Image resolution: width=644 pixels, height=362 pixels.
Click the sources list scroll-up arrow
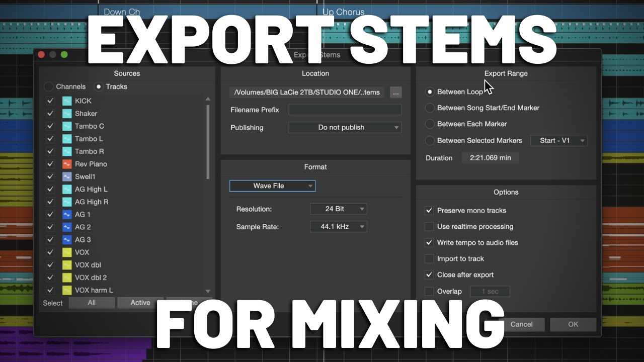[x=208, y=99]
